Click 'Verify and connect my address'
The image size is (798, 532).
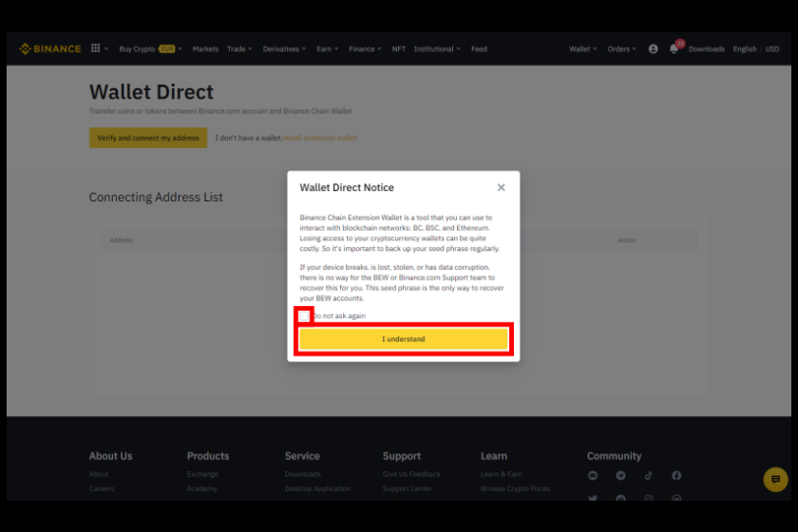pyautogui.click(x=148, y=138)
